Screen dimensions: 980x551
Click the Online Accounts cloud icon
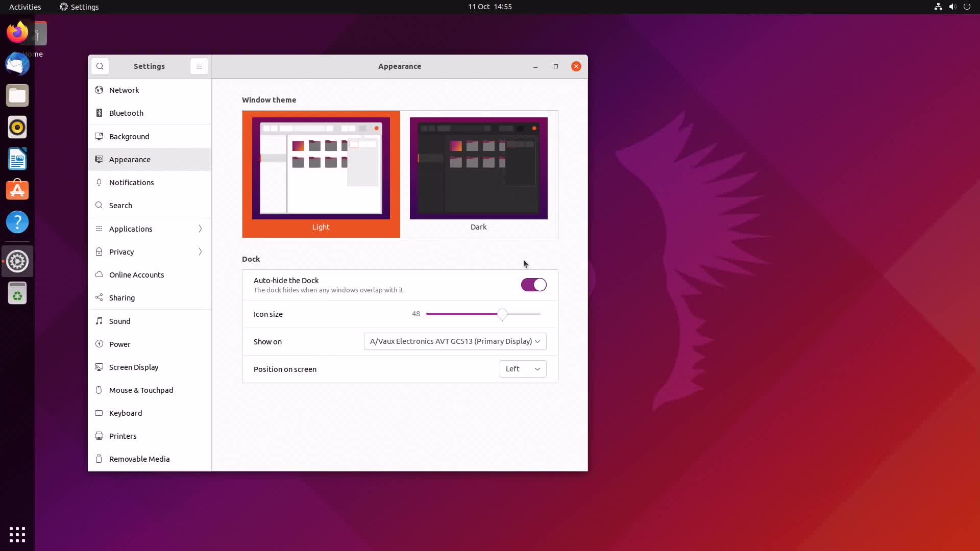[99, 274]
